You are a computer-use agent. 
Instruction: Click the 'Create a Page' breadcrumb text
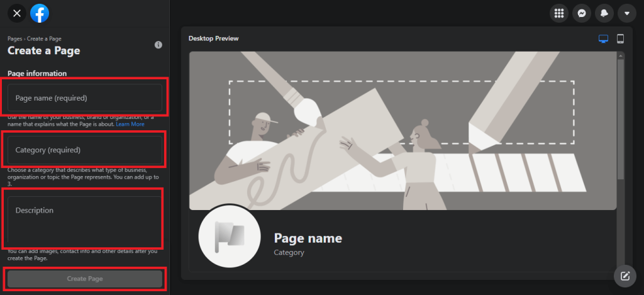tap(44, 38)
